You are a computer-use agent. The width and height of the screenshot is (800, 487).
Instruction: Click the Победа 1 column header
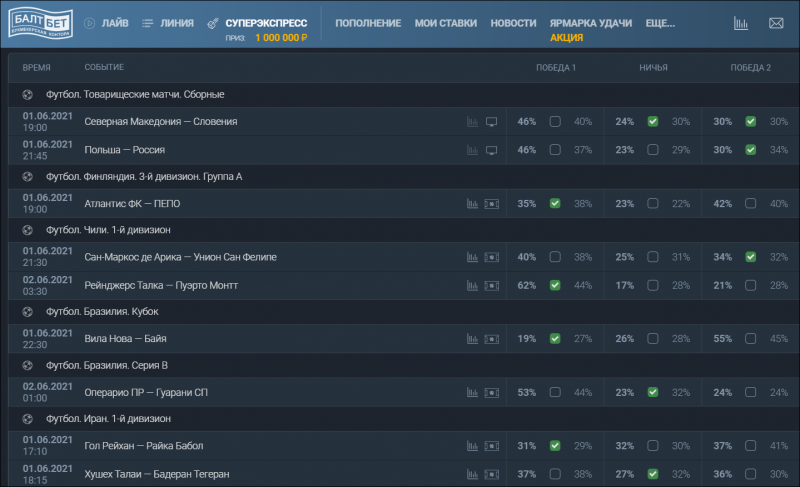click(x=556, y=67)
